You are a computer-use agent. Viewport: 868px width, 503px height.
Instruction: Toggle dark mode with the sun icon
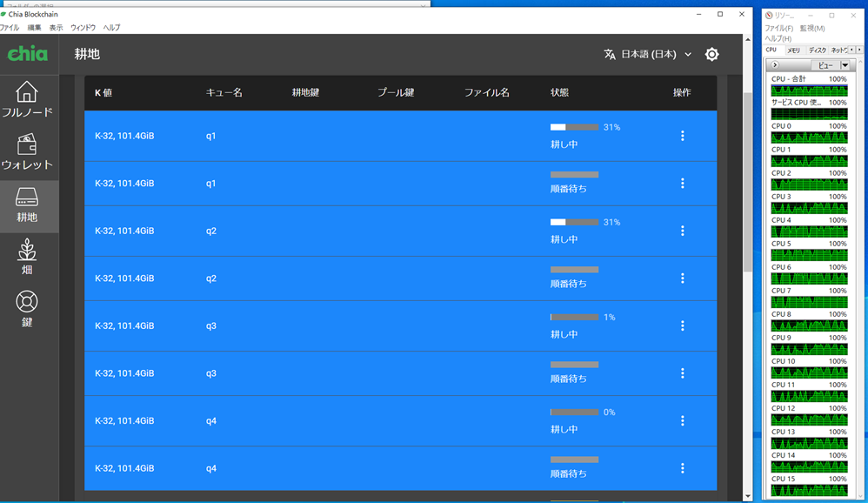(712, 54)
